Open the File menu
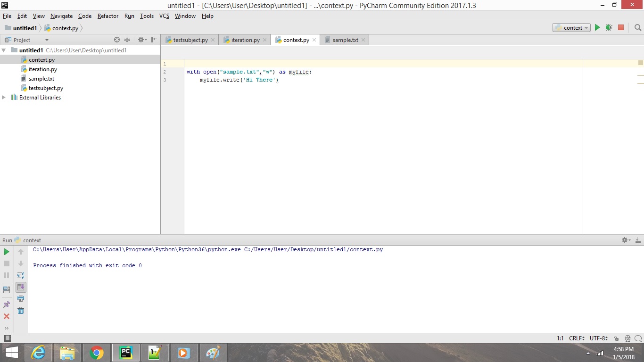Viewport: 644px width, 362px height. pos(7,16)
